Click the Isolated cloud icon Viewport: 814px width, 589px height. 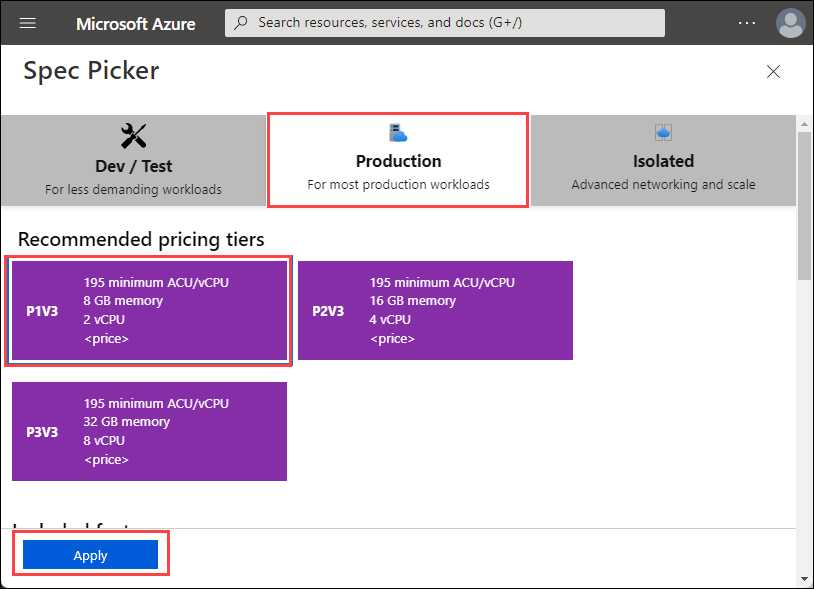[x=663, y=132]
